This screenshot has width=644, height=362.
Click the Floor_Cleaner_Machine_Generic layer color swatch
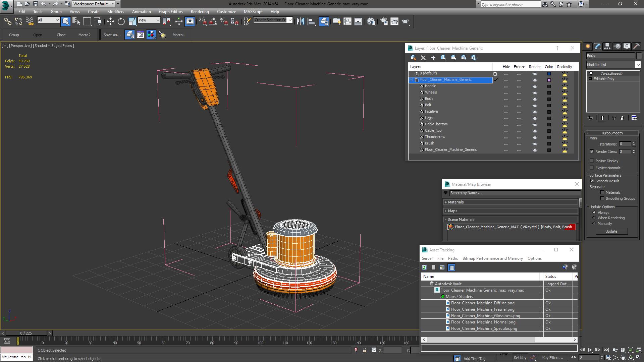pos(549,80)
